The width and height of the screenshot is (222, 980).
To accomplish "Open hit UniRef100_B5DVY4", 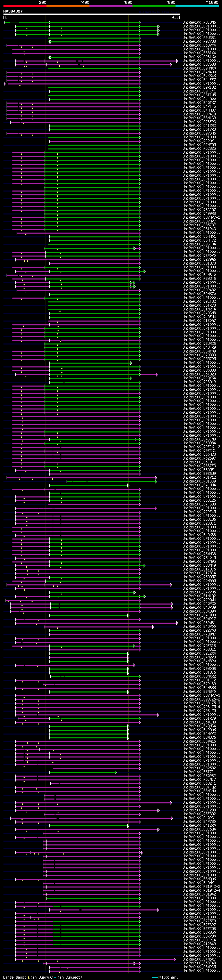I will 199,45.
